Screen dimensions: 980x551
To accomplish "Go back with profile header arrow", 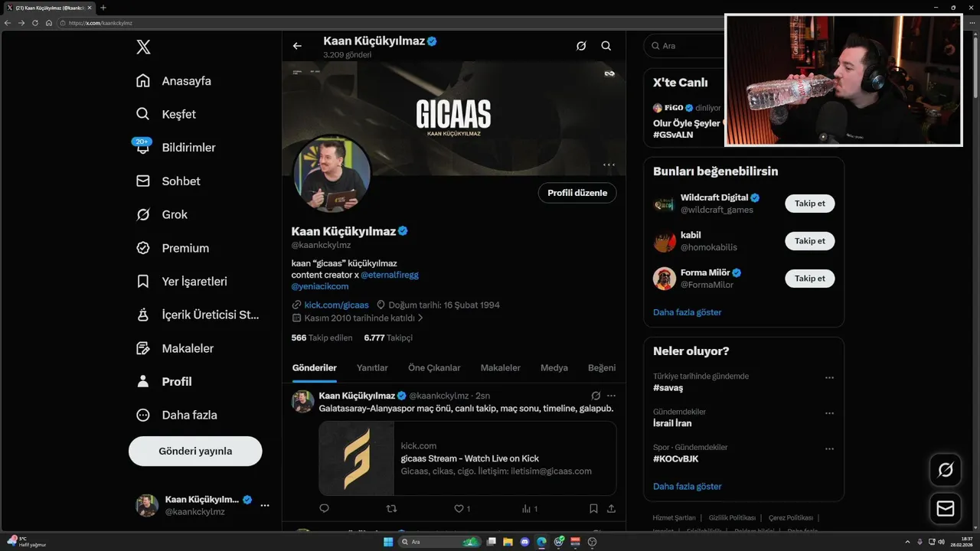I will pyautogui.click(x=297, y=46).
